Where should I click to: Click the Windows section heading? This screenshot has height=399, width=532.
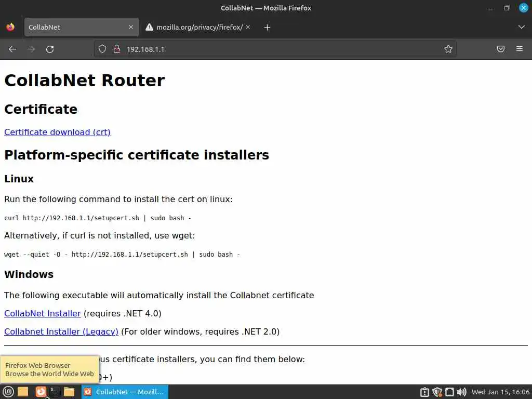coord(29,274)
